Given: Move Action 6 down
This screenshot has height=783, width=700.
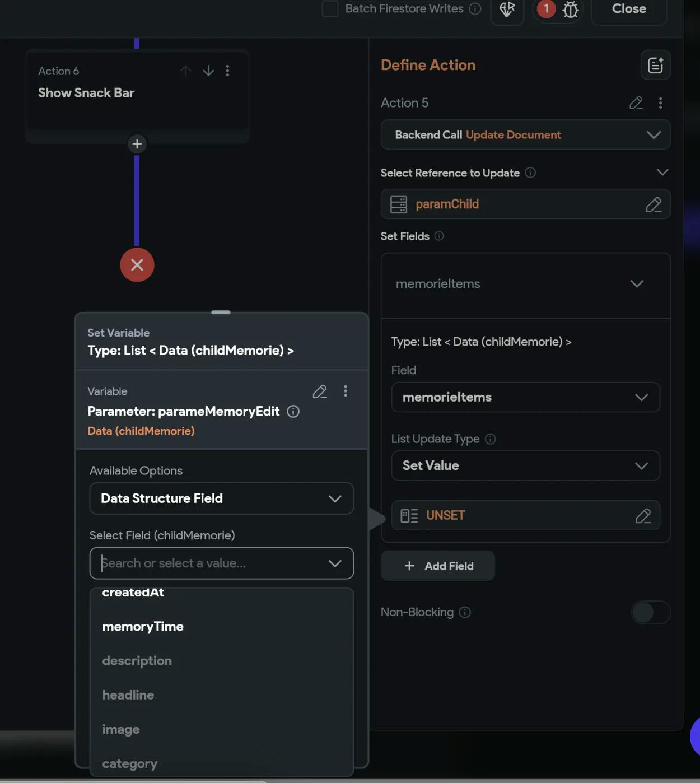Looking at the screenshot, I should tap(208, 71).
